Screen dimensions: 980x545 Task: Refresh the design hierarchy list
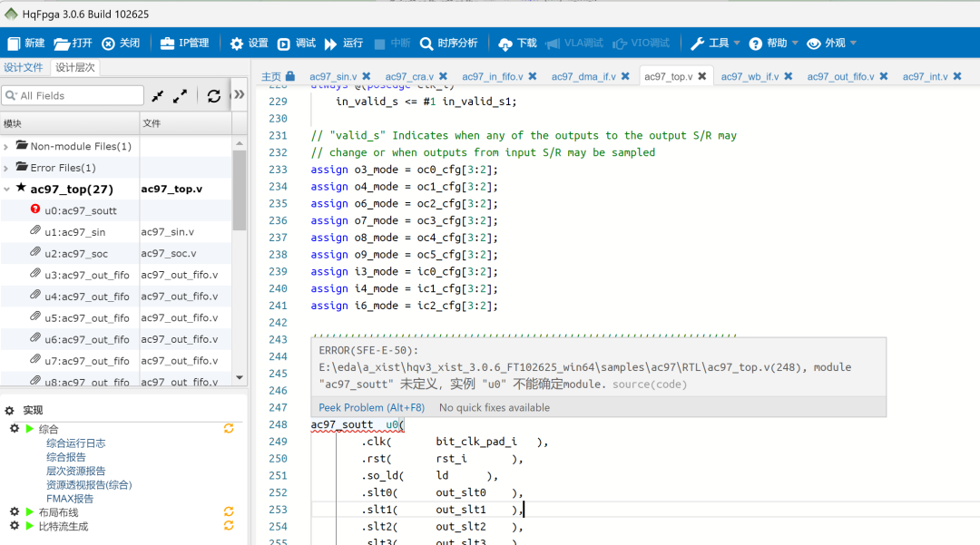(x=213, y=95)
